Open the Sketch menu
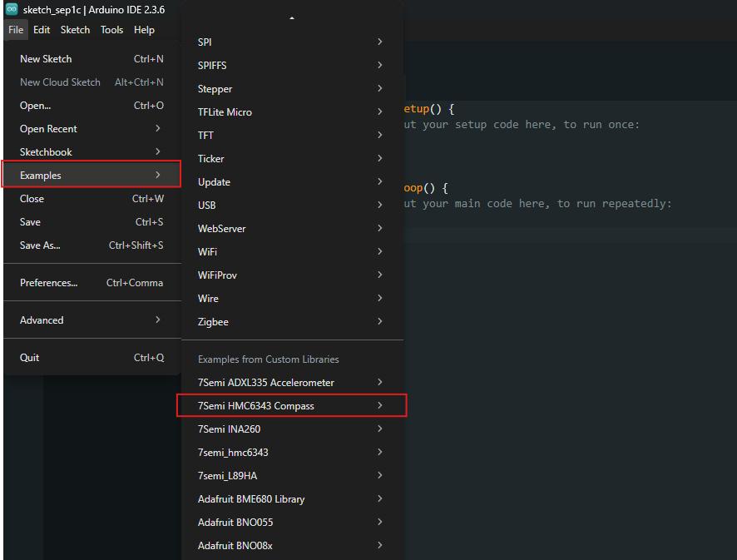 (75, 30)
